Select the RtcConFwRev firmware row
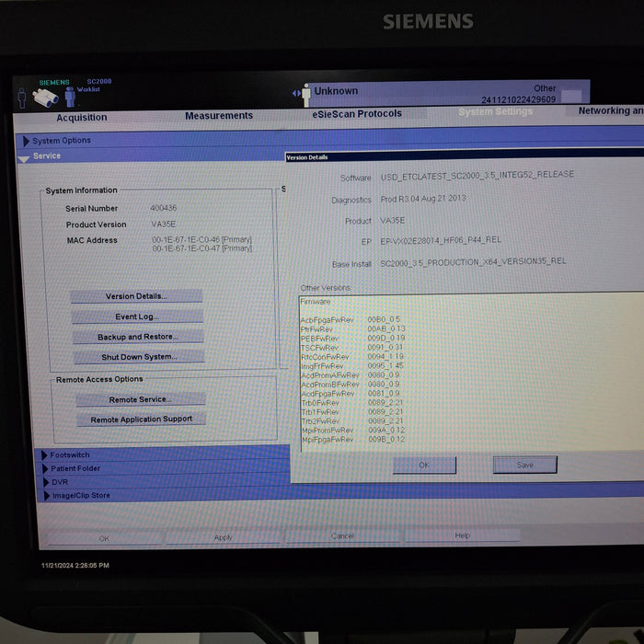The image size is (644, 644). click(352, 357)
